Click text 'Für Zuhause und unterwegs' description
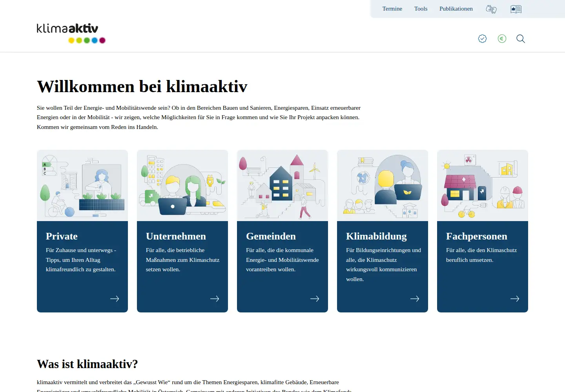 pos(81,260)
